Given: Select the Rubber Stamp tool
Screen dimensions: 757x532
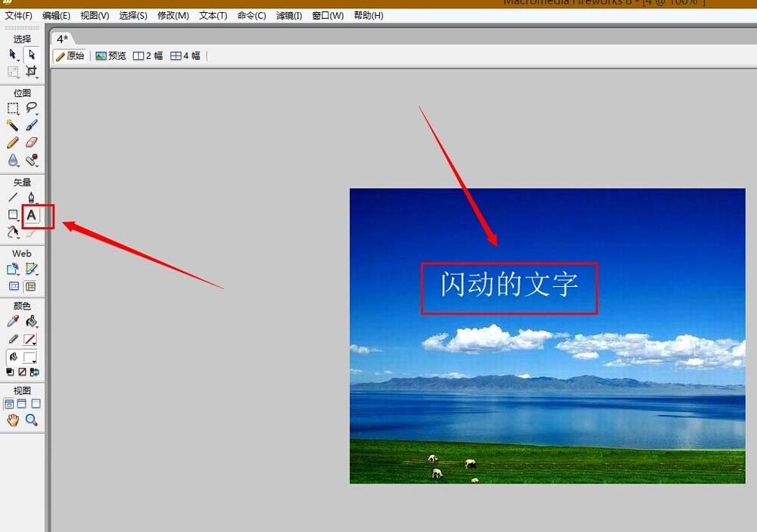Looking at the screenshot, I should tap(31, 160).
